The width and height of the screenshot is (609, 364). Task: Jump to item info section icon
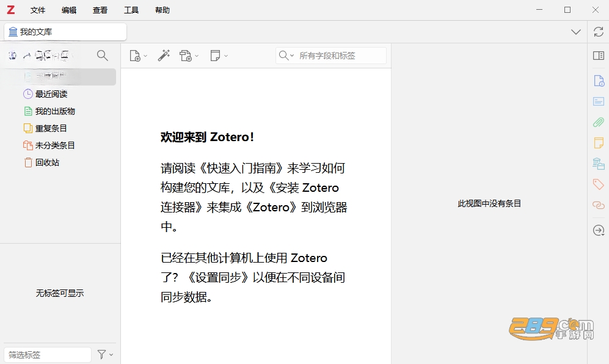(599, 81)
